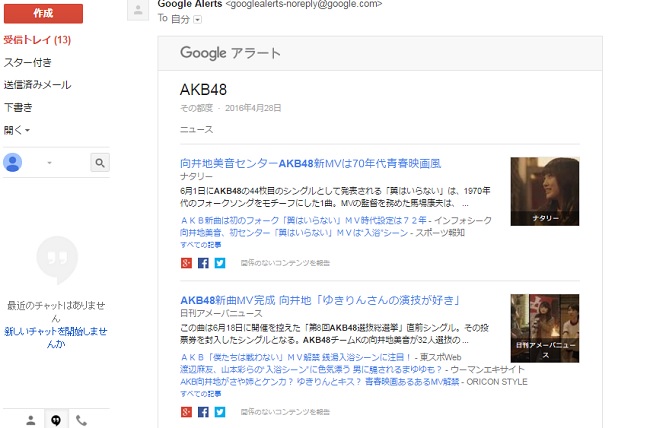The image size is (650, 428).
Task: Share ナタリー article on Twitter
Action: [x=220, y=263]
